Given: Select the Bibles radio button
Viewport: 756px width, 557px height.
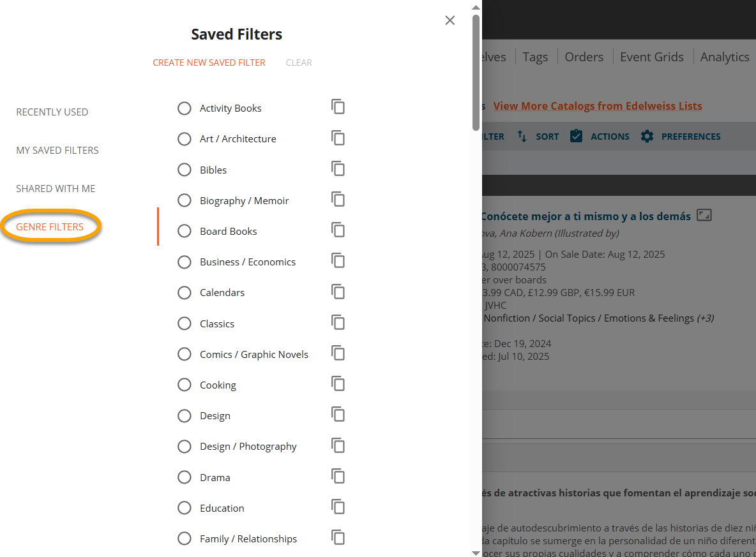Looking at the screenshot, I should (184, 170).
